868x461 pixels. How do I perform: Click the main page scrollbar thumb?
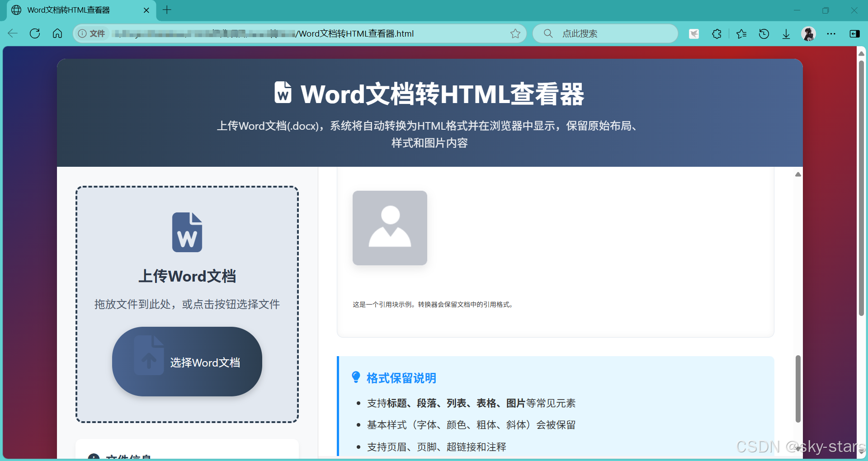click(861, 188)
